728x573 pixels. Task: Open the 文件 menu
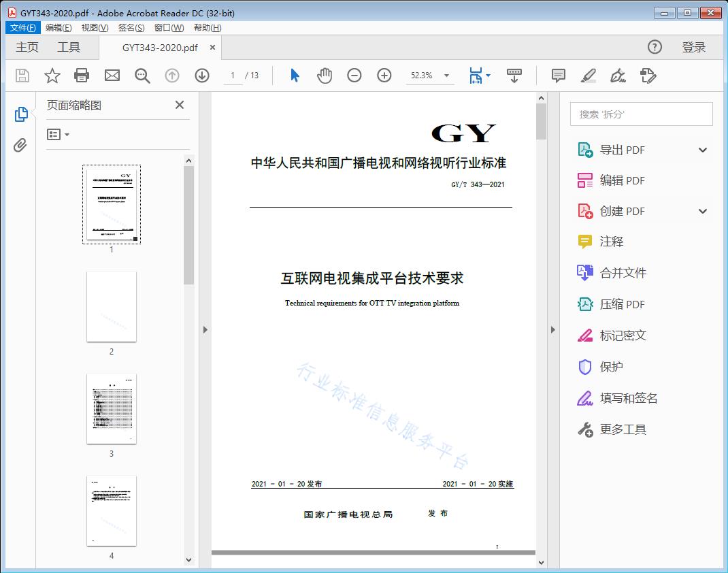tap(22, 27)
